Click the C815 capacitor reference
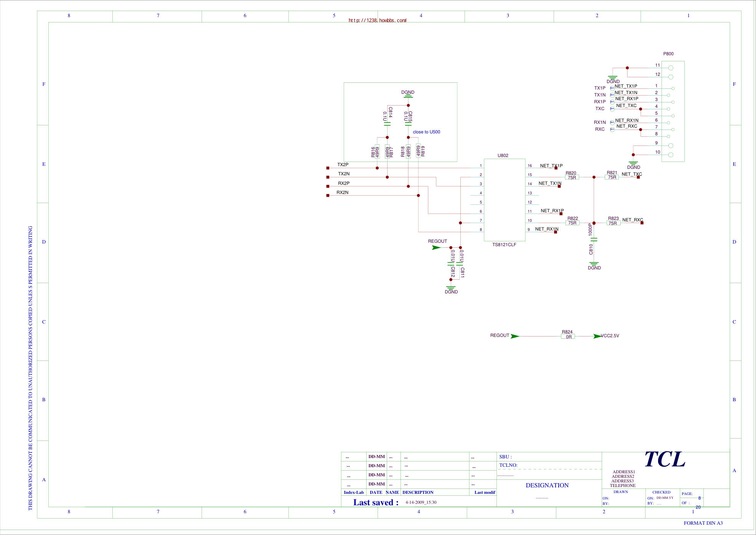Screen dimensions: 756x535 click(410, 116)
